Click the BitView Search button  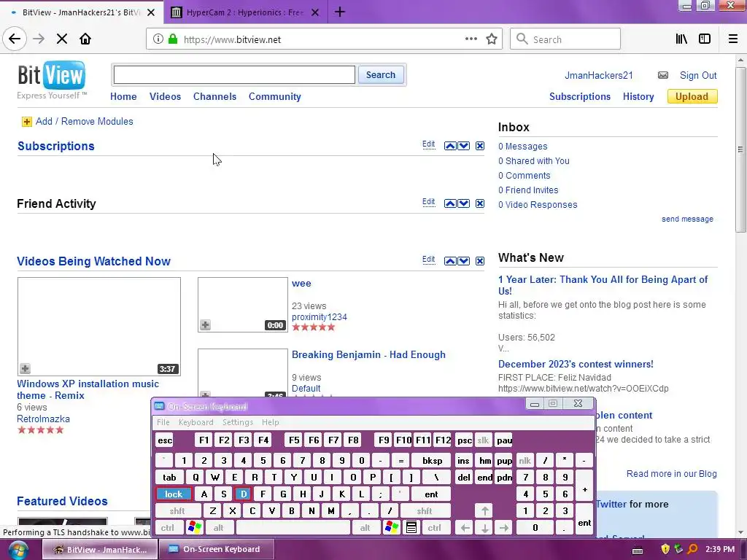(380, 75)
